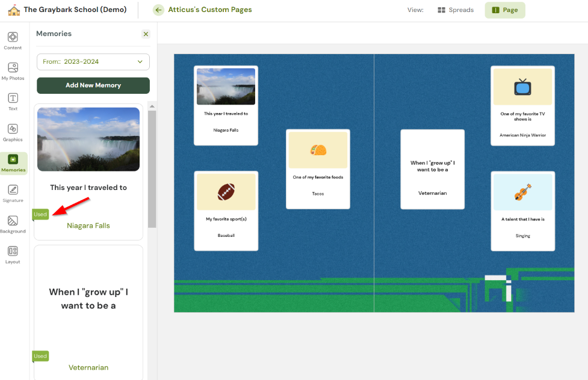The height and width of the screenshot is (380, 588).
Task: Click the Graybark School house icon
Action: click(x=14, y=10)
